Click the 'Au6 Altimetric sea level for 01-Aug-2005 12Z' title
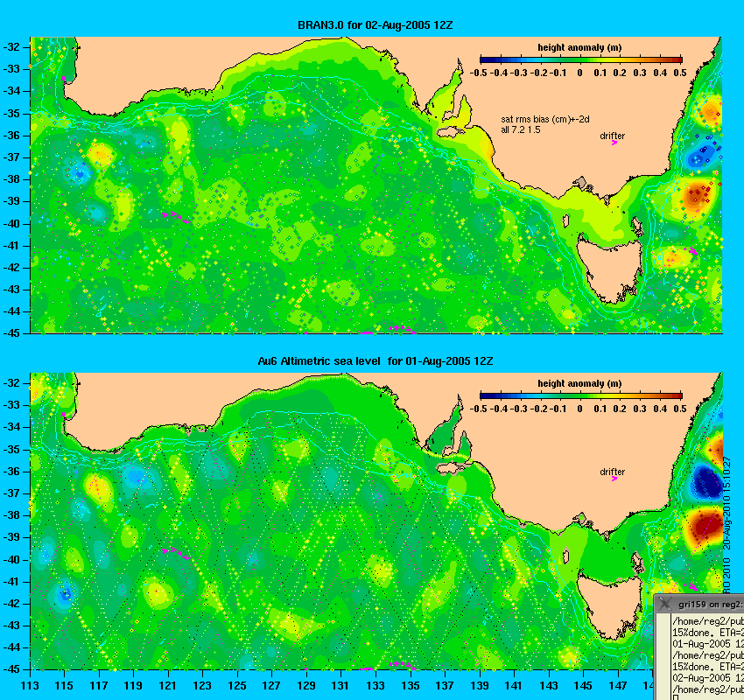744x700 pixels. pyautogui.click(x=375, y=360)
